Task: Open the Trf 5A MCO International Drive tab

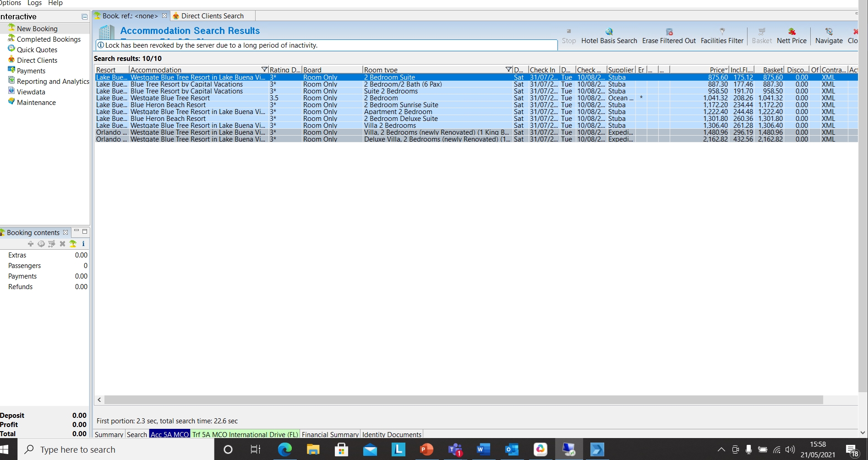Action: 245,434
